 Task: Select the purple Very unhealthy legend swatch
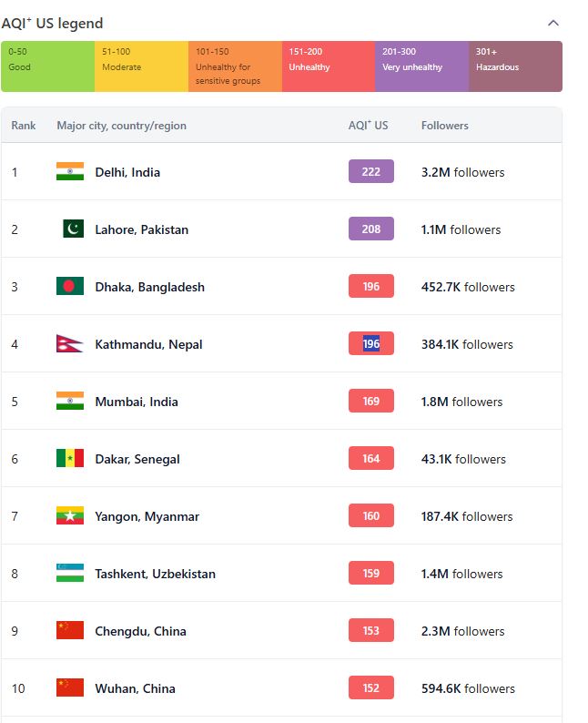(421, 66)
